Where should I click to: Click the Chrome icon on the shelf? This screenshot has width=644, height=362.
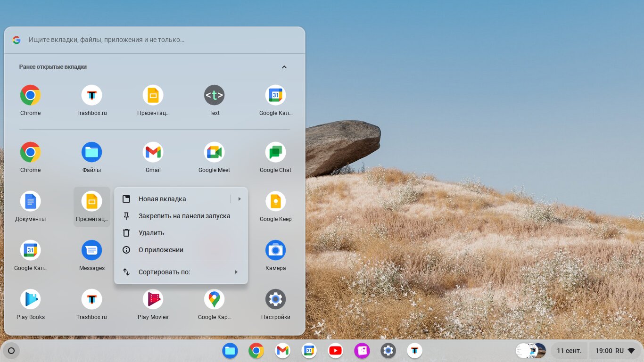tap(256, 351)
